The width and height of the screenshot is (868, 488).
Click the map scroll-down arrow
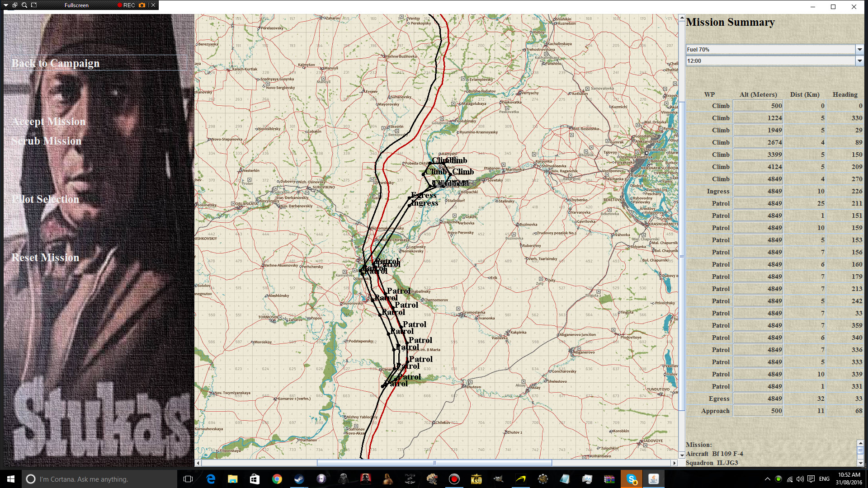click(x=682, y=455)
